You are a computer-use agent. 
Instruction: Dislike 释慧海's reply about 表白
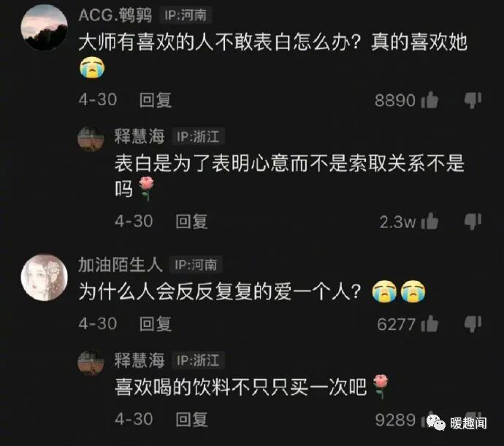point(473,222)
